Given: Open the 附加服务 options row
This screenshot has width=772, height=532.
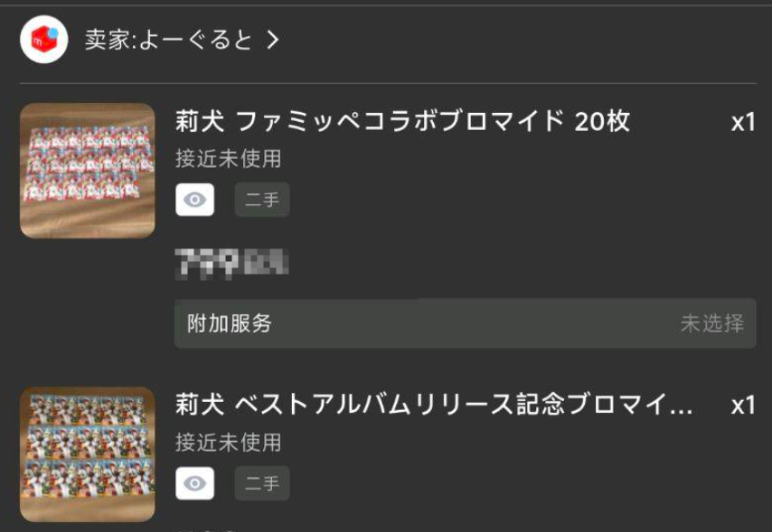Looking at the screenshot, I should 466,323.
